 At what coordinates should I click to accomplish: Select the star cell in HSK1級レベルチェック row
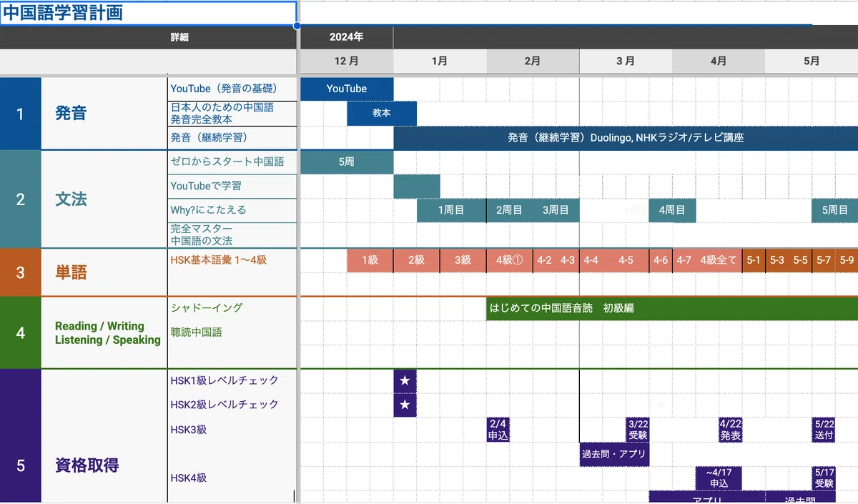coord(405,380)
